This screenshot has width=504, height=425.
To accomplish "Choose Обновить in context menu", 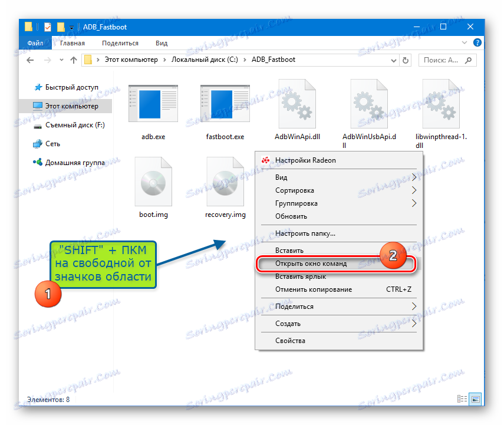I will click(x=339, y=216).
